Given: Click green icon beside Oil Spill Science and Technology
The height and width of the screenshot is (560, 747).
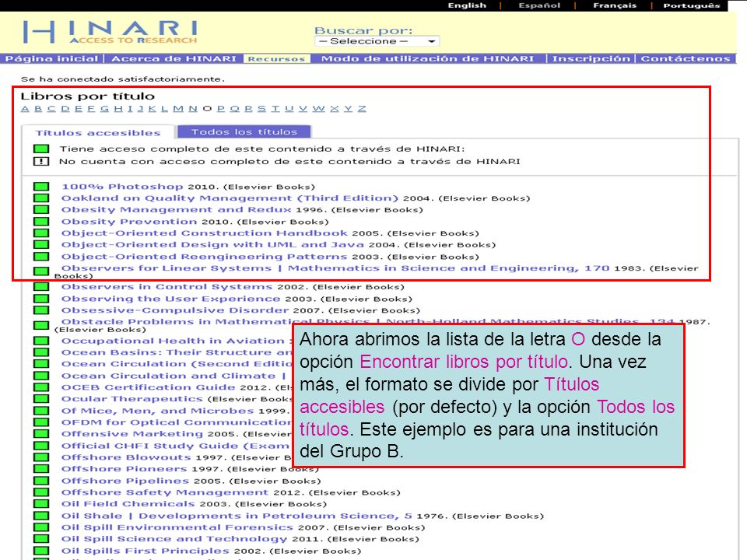Looking at the screenshot, I should click(x=41, y=538).
